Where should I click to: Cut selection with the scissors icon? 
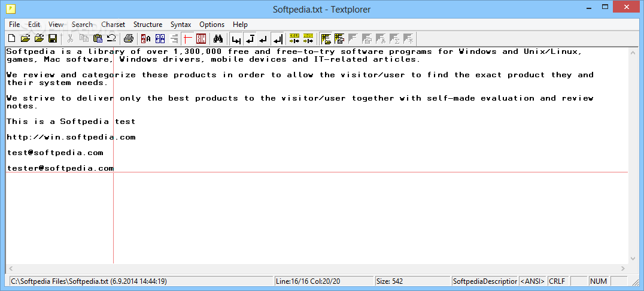70,39
